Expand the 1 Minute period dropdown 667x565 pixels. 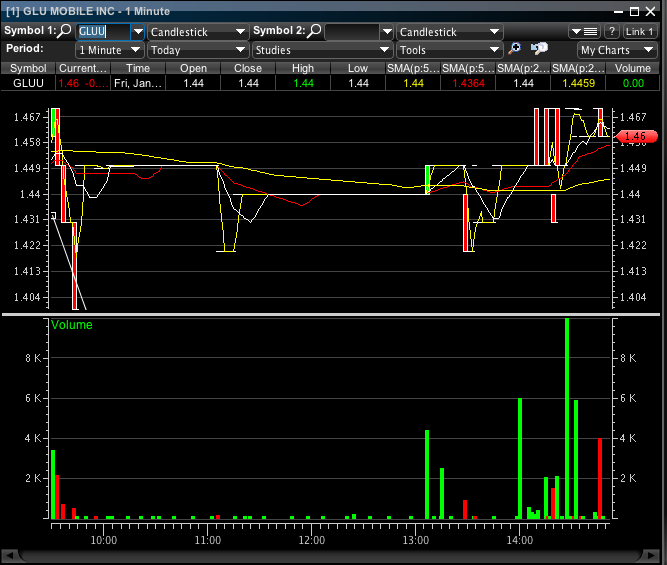pos(109,50)
